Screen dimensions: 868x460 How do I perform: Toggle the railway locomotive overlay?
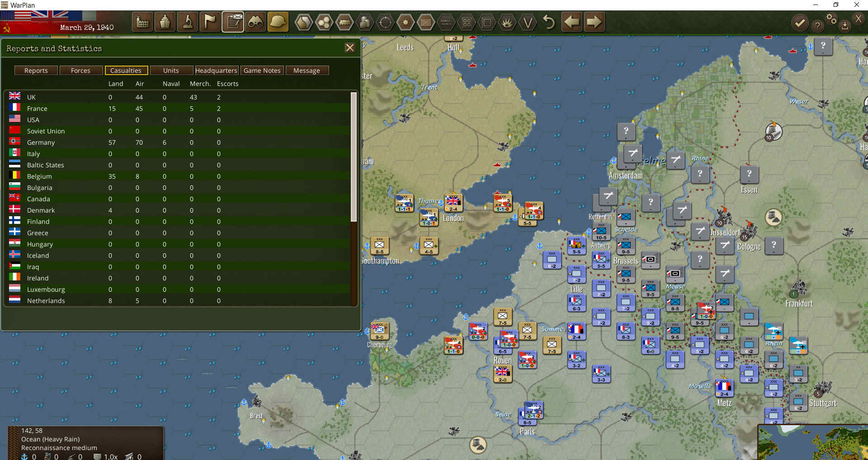(x=344, y=22)
